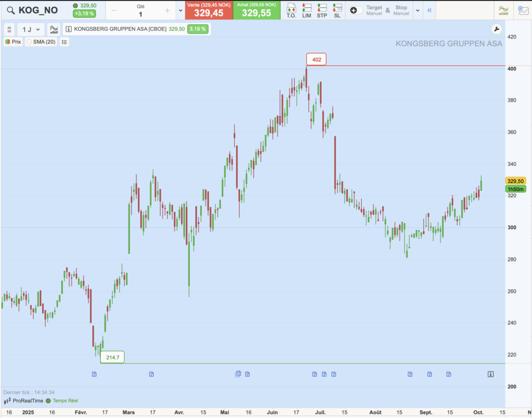Open chart settings with the wrench icon
Image resolution: width=532 pixels, height=418 pixels.
(x=496, y=29)
